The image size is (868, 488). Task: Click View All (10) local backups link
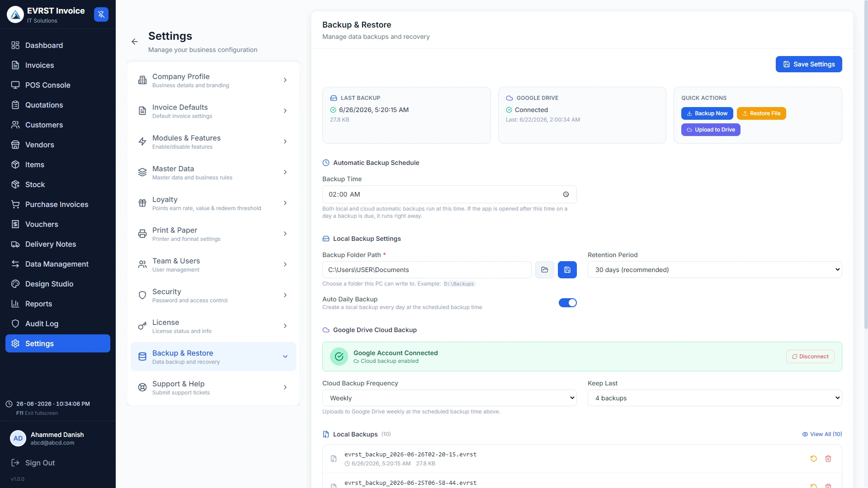(x=822, y=434)
